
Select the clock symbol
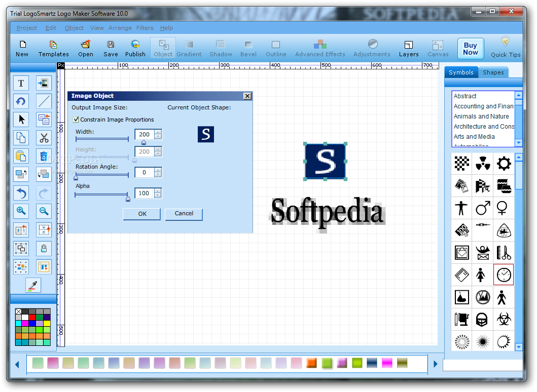point(504,275)
